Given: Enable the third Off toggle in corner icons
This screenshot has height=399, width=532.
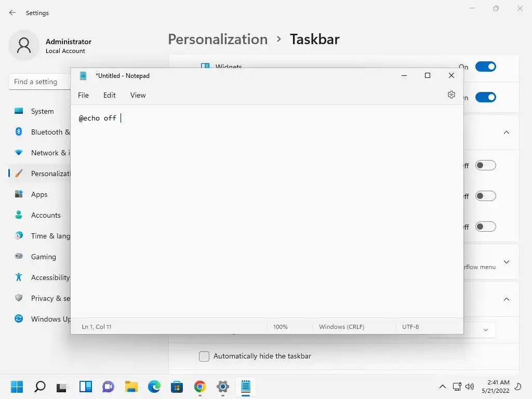Looking at the screenshot, I should pyautogui.click(x=486, y=227).
